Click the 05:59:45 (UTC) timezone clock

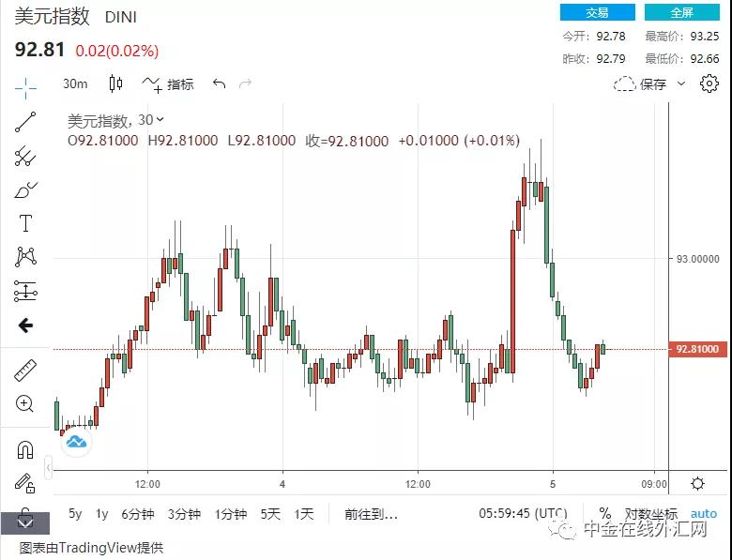523,513
